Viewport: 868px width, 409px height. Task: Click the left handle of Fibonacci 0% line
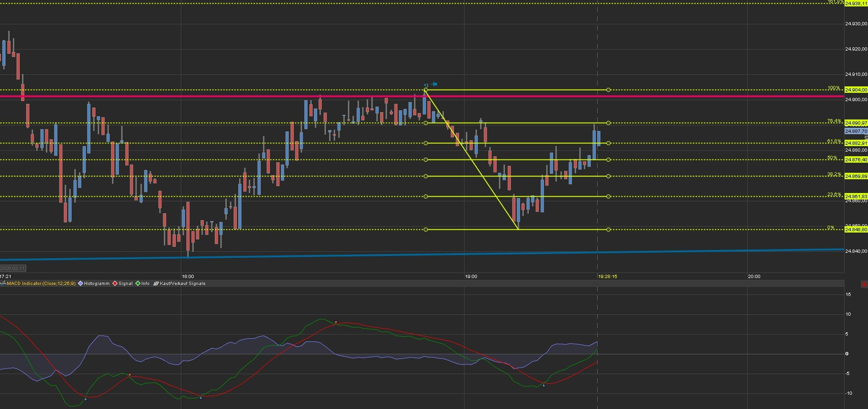pos(426,229)
